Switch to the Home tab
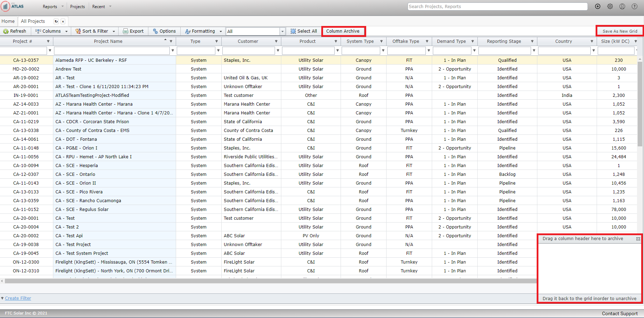Image resolution: width=644 pixels, height=318 pixels. (x=8, y=21)
